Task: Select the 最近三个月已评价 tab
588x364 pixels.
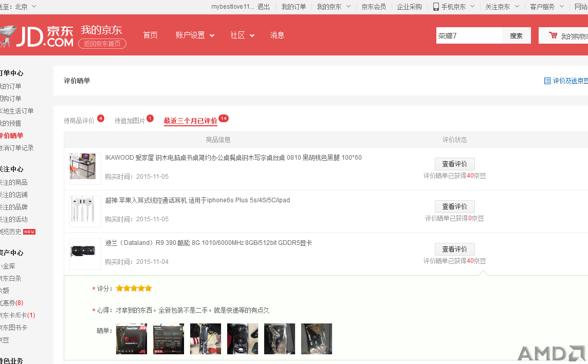Action: click(x=191, y=121)
